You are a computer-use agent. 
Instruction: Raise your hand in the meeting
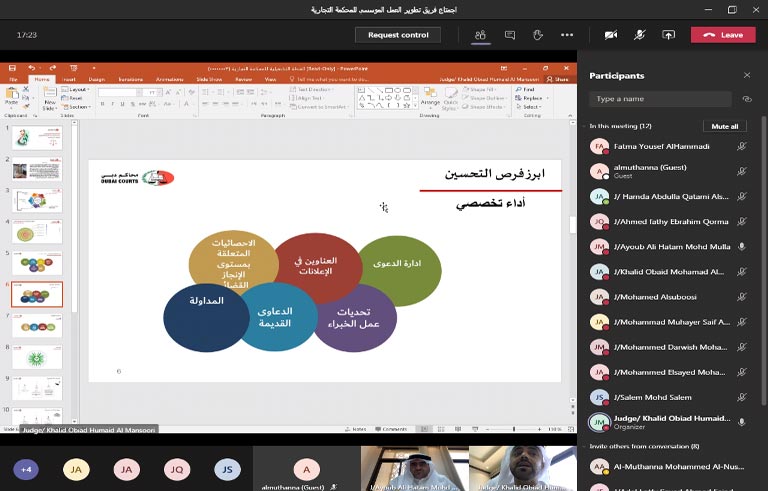click(x=538, y=35)
